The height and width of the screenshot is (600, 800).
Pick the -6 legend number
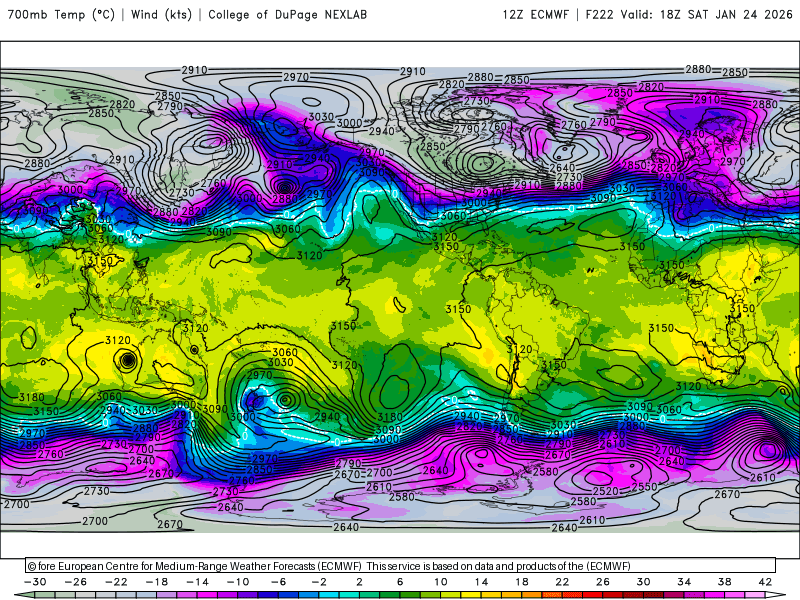tap(278, 582)
